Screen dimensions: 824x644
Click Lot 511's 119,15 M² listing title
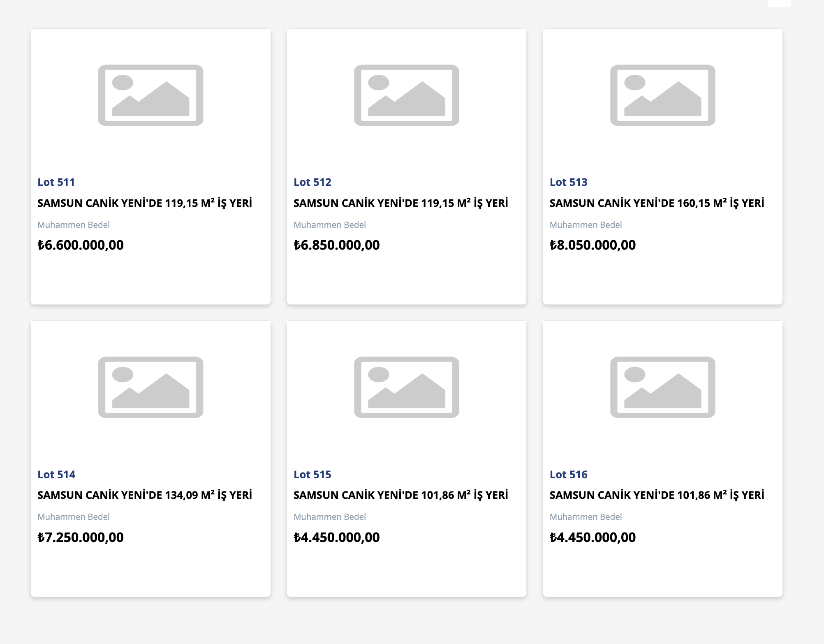pos(145,203)
